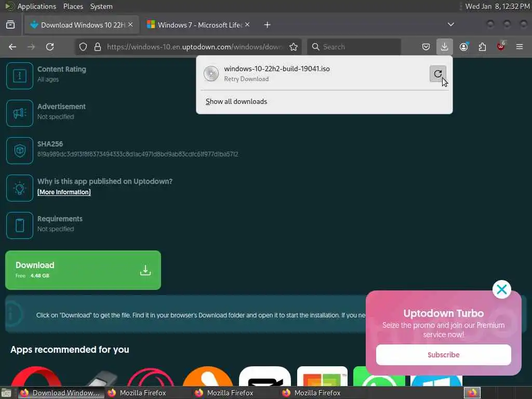This screenshot has height=399, width=532.
Task: Click the Uptodown Turbo heading
Action: 444,313
